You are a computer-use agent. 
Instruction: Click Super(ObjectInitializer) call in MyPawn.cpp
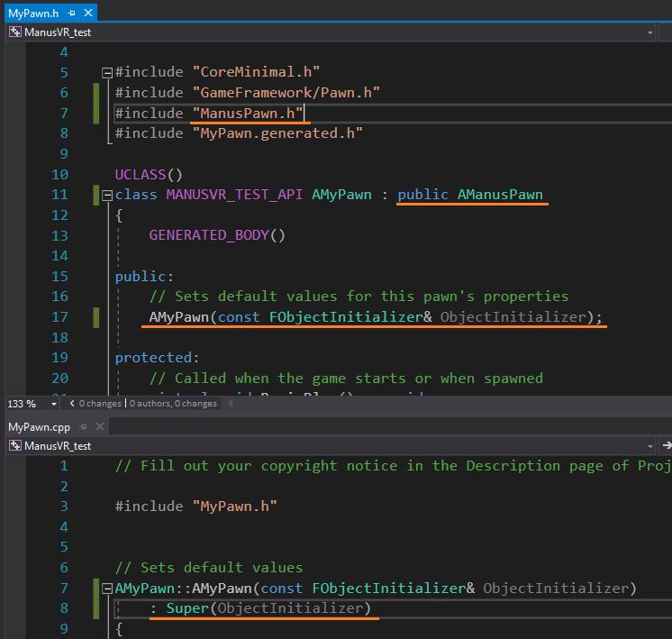[268, 608]
